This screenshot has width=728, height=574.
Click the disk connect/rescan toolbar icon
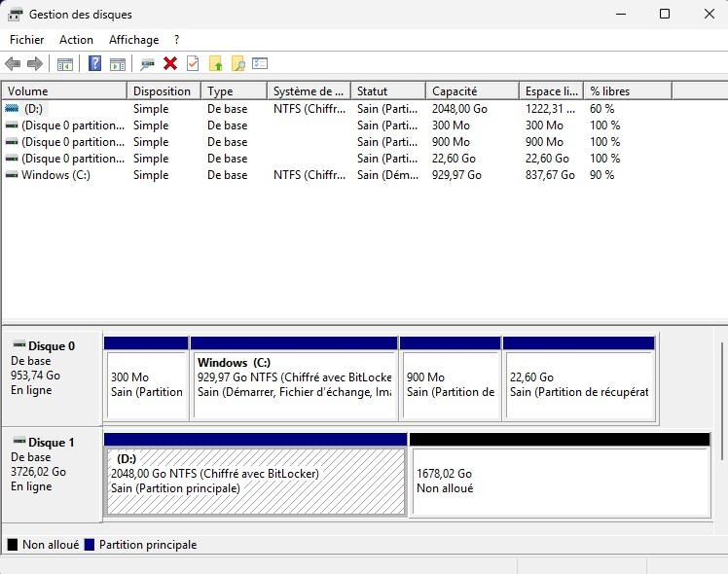pos(147,63)
